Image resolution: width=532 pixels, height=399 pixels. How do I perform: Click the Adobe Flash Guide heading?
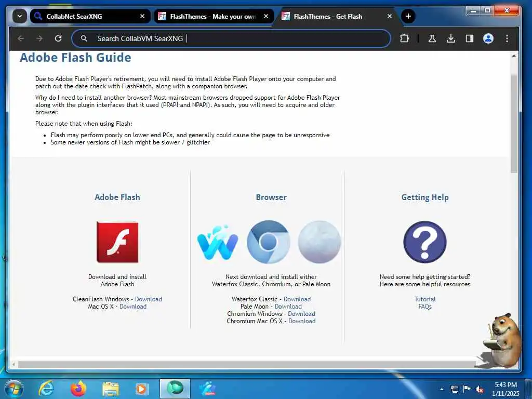click(75, 57)
